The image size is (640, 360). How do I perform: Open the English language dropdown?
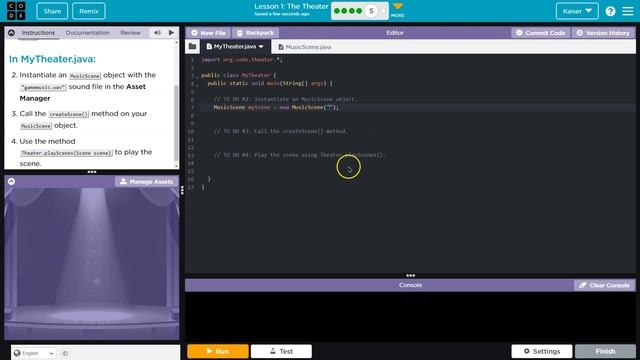pos(33,353)
